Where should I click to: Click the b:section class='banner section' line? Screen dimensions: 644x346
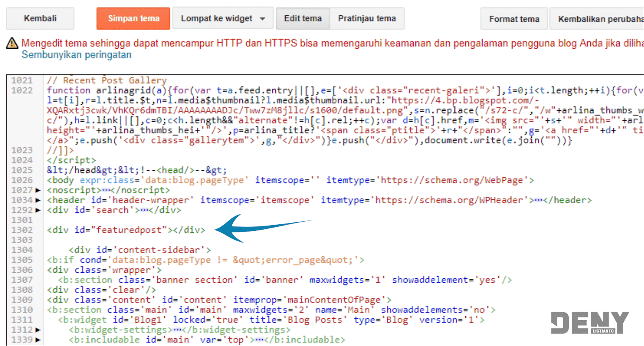285,280
